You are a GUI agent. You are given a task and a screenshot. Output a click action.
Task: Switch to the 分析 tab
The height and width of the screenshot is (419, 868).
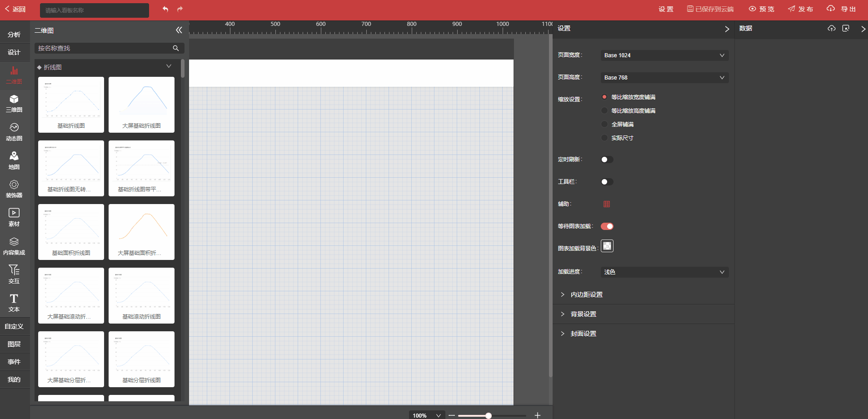(14, 35)
